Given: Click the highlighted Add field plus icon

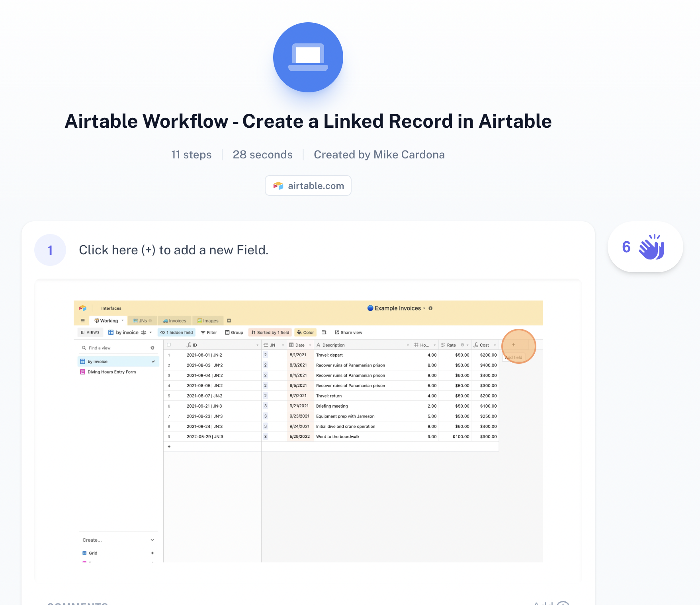Looking at the screenshot, I should click(514, 345).
